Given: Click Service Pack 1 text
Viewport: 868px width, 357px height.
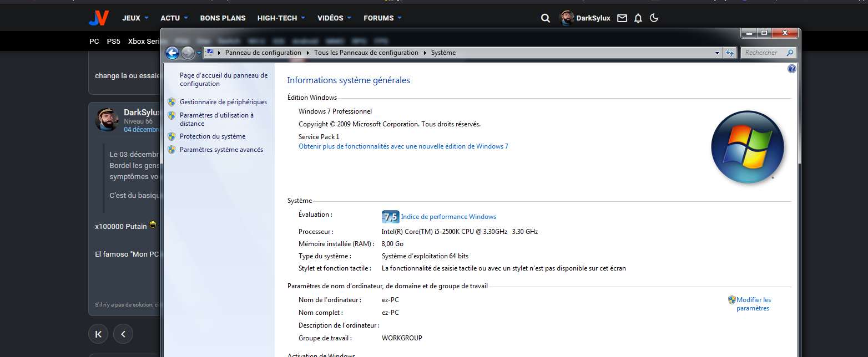Looking at the screenshot, I should tap(319, 137).
